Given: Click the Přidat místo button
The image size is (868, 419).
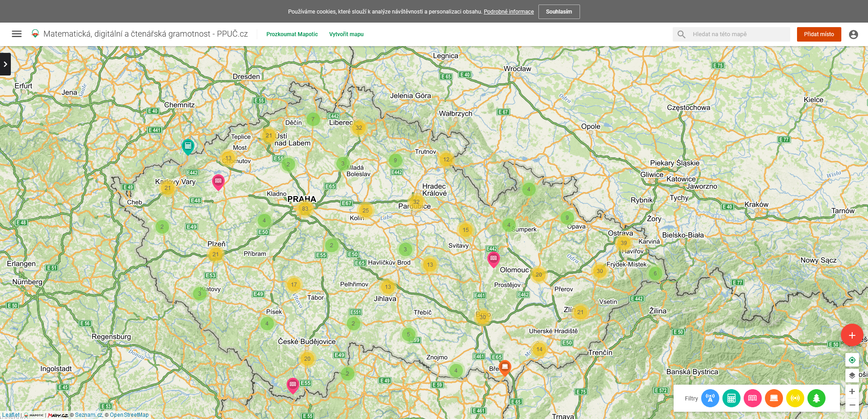Looking at the screenshot, I should pyautogui.click(x=818, y=34).
